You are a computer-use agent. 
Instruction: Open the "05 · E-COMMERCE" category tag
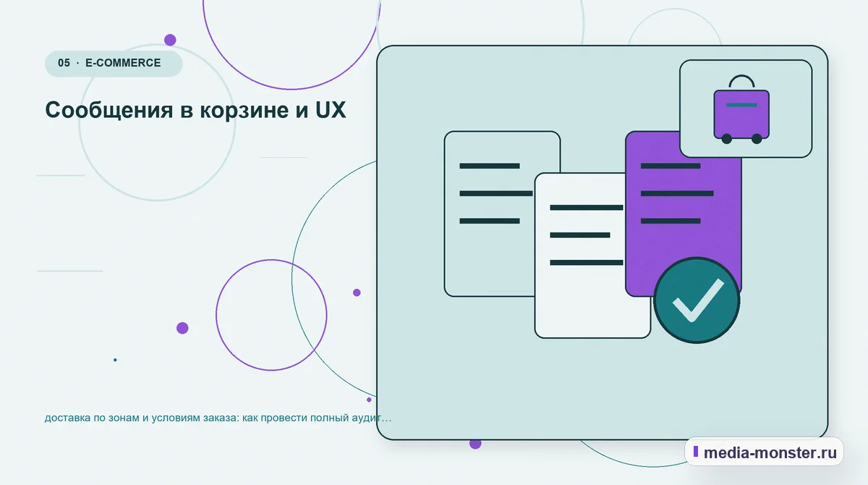(x=114, y=64)
